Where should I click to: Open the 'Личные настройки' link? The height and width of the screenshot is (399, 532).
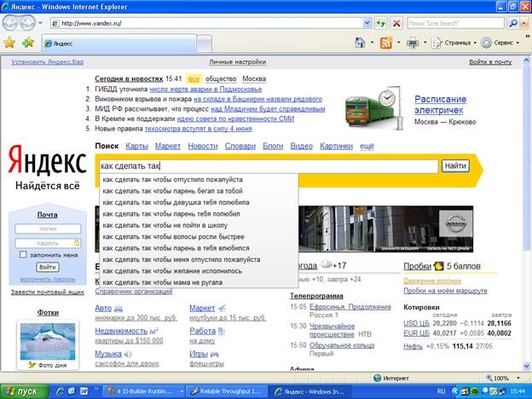pyautogui.click(x=237, y=62)
